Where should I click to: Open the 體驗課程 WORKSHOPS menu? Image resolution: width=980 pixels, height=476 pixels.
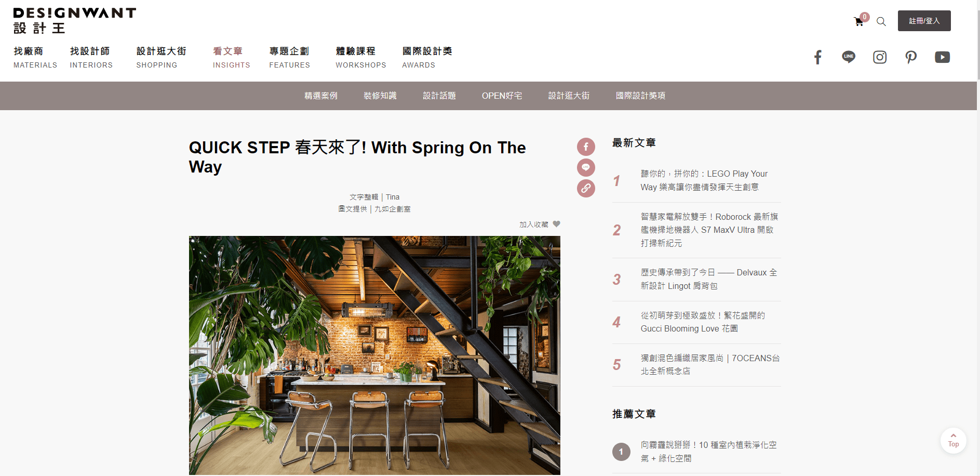[361, 57]
